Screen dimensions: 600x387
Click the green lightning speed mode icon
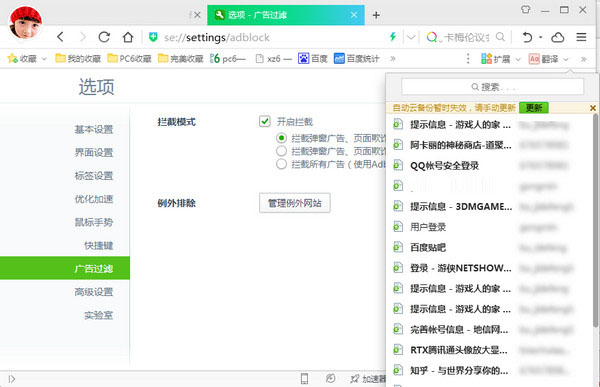pyautogui.click(x=393, y=37)
